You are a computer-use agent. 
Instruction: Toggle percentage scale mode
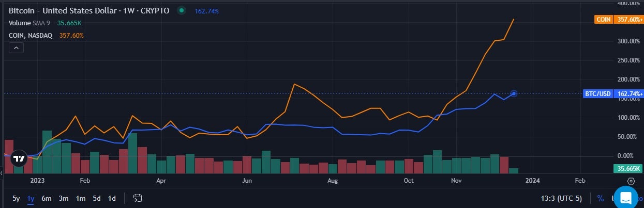(601, 198)
